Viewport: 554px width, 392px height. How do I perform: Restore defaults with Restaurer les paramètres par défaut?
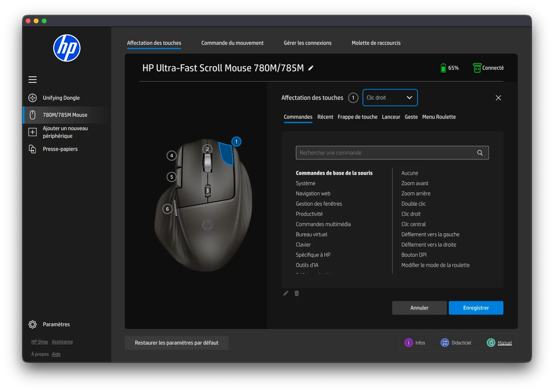coord(177,343)
